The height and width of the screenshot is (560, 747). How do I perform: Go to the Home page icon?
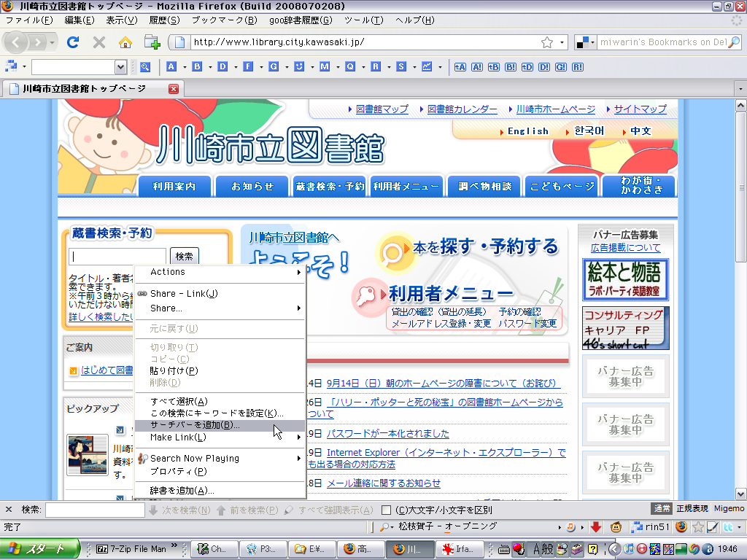point(125,42)
